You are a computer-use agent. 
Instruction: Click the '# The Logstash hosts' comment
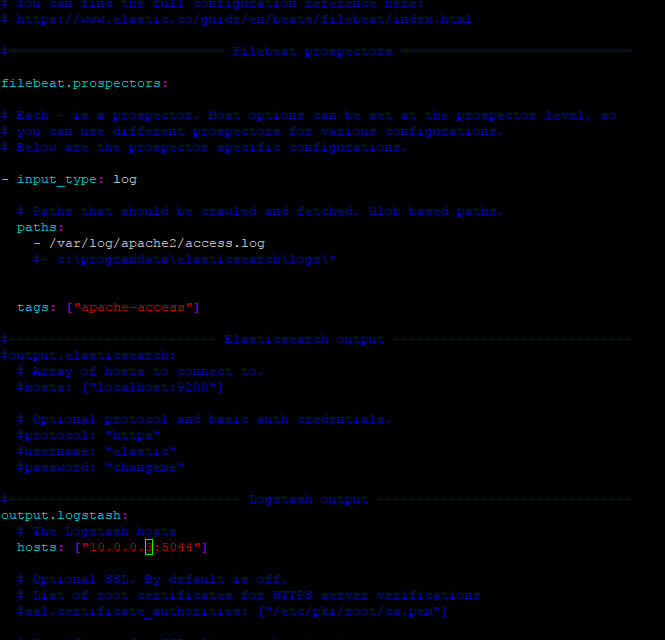coord(97,531)
